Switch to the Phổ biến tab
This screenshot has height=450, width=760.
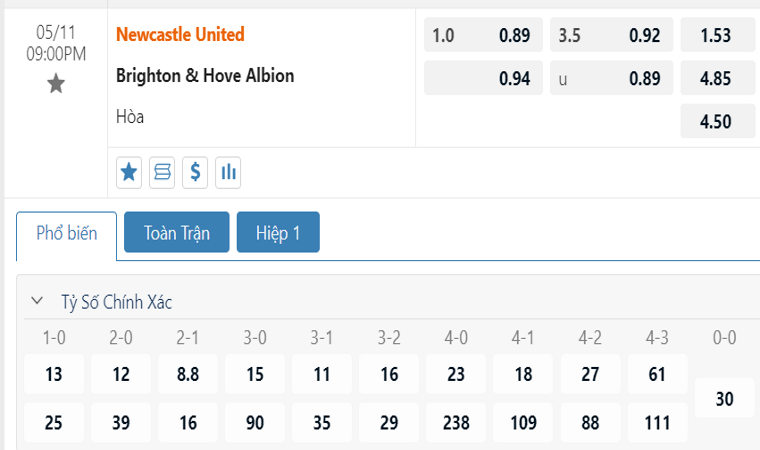[x=67, y=233]
